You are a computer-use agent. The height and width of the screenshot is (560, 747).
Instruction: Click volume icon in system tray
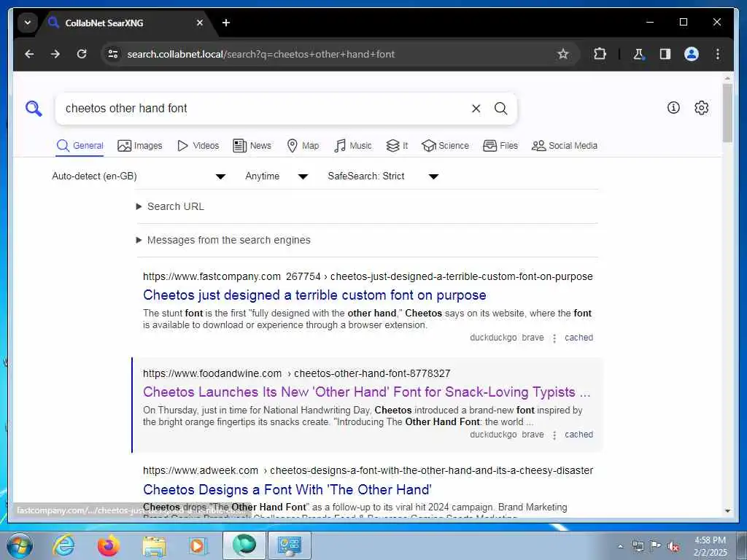tap(673, 546)
